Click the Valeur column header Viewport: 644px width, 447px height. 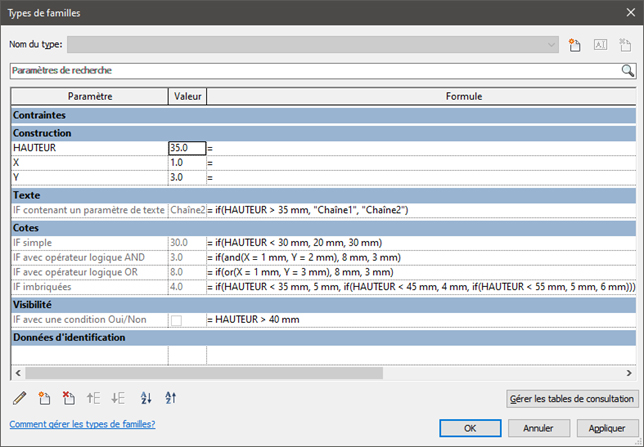coord(187,97)
